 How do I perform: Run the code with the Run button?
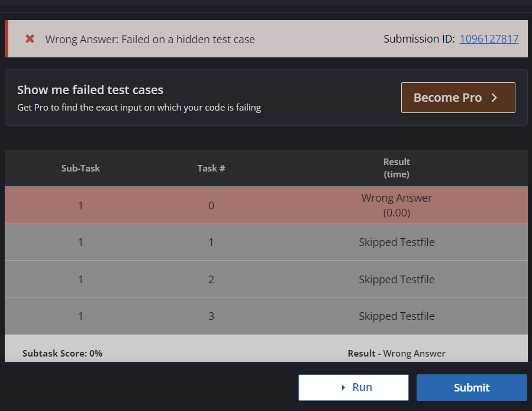click(353, 387)
